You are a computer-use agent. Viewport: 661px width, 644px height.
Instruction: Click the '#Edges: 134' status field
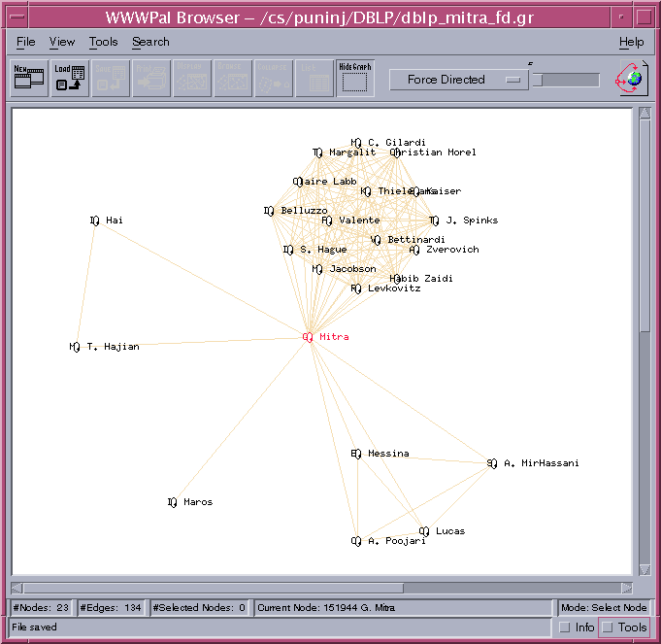tap(111, 608)
